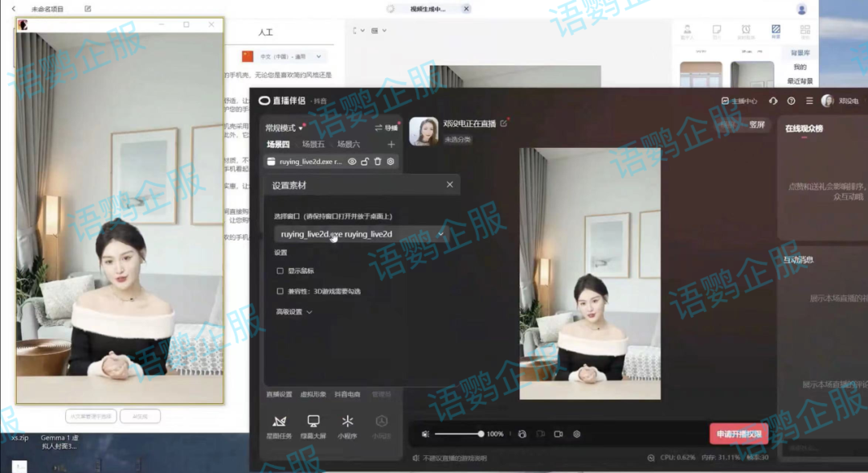Open 绿幕大屏 green screen tool
Screen dimensions: 868x473
313,426
